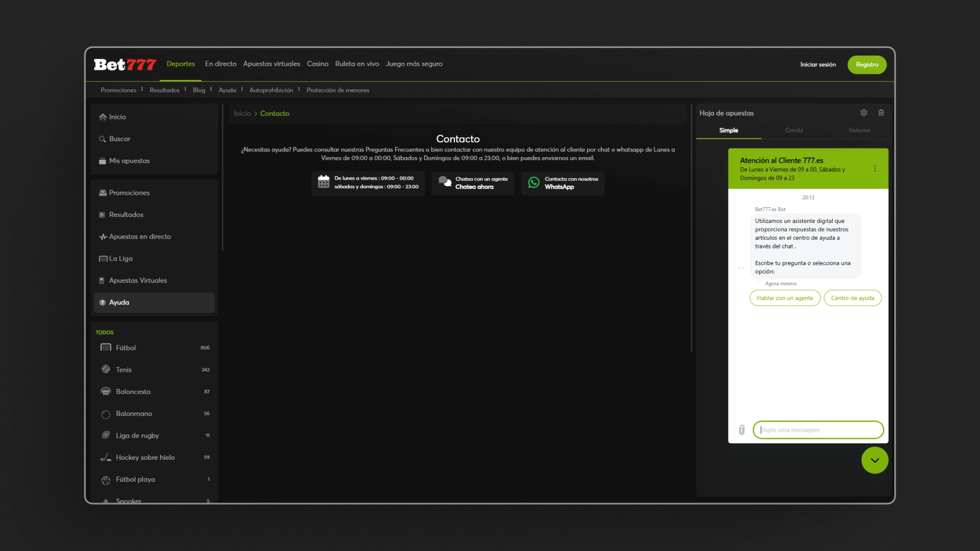Clear betting slip with trash icon

(881, 113)
